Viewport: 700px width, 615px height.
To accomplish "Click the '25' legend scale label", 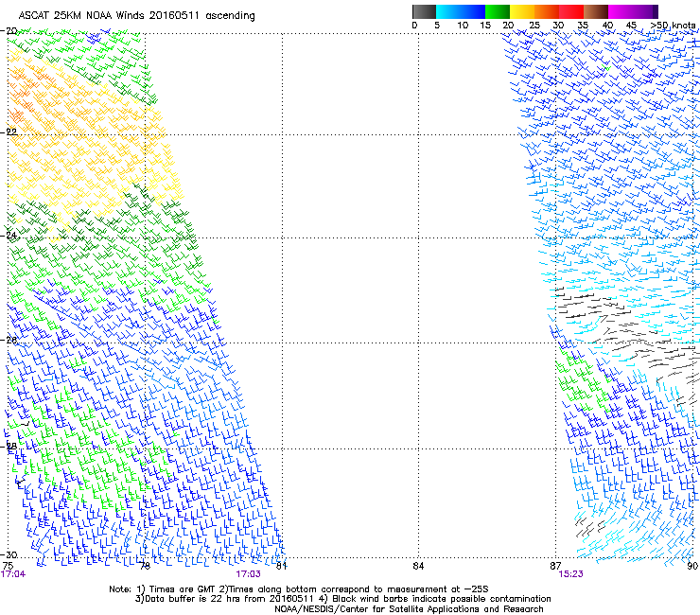I will [534, 25].
